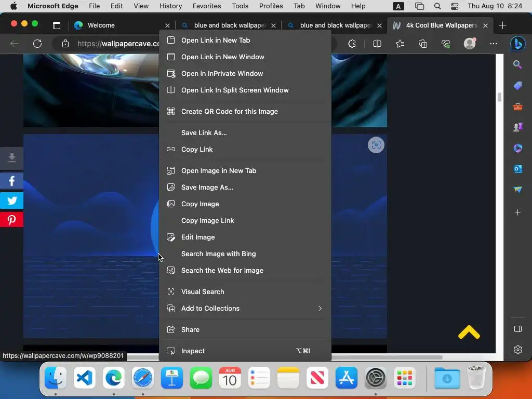
Task: Jump to top with yellow chevron
Action: pos(469,332)
